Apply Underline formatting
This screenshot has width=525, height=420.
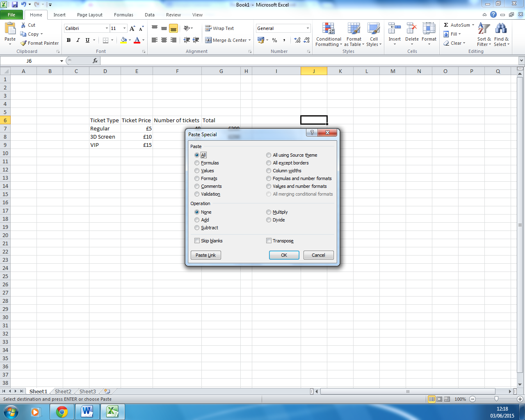(x=87, y=40)
